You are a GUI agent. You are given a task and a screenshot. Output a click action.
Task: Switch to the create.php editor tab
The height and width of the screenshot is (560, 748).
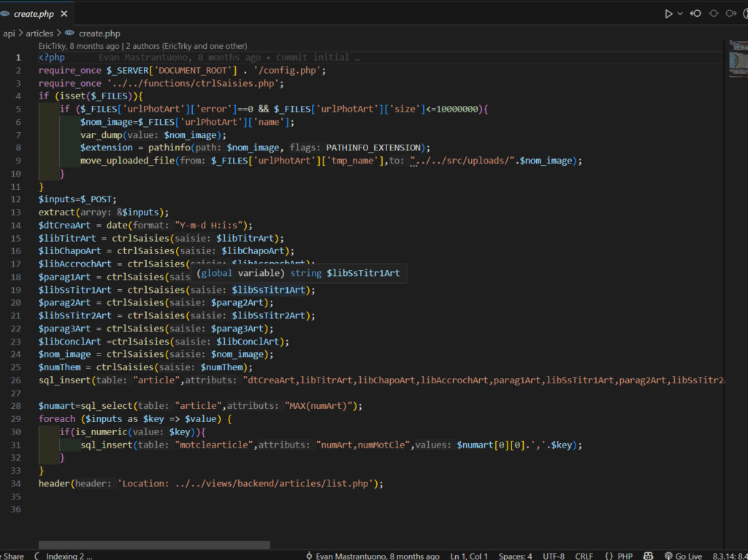(x=34, y=12)
